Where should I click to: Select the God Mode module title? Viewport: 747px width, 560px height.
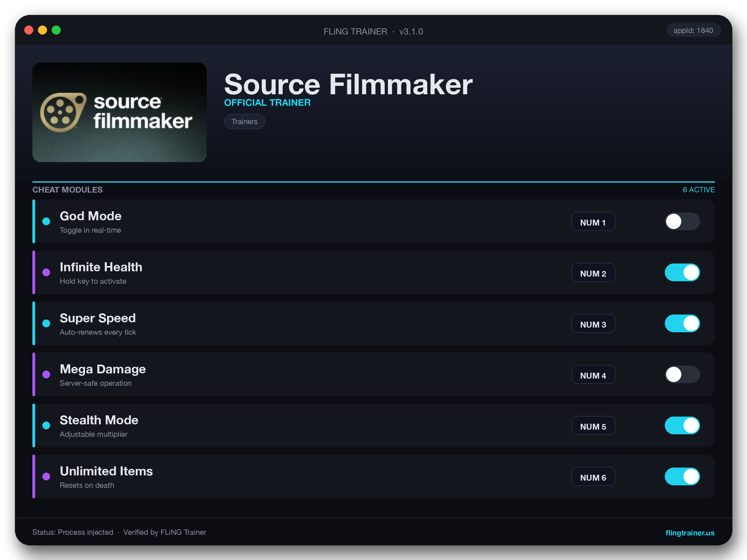click(x=91, y=216)
